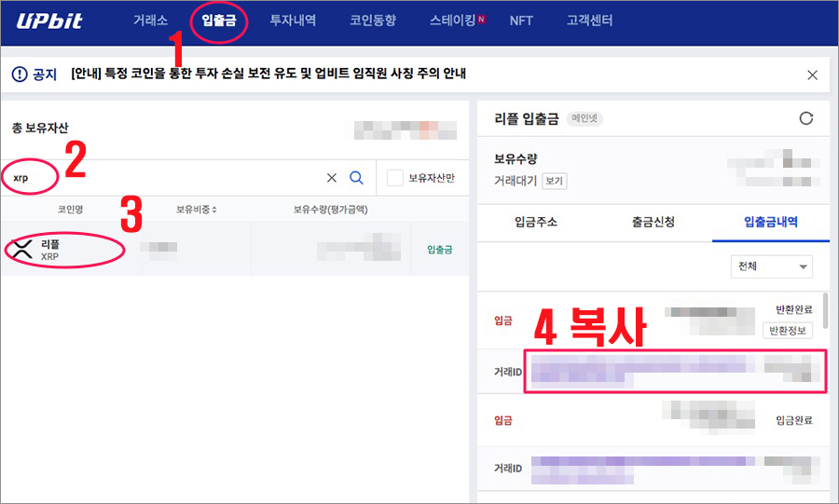Click the UPbit logo
The height and width of the screenshot is (504, 839).
[49, 20]
